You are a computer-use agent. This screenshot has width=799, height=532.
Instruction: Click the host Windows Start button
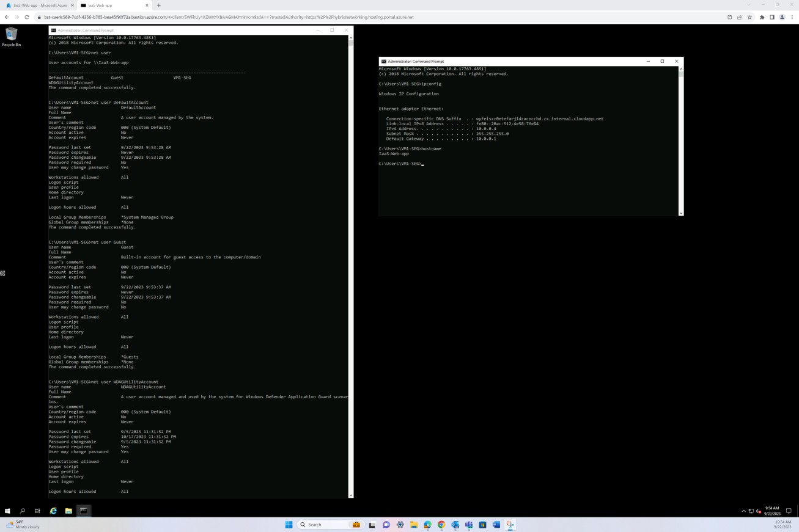288,524
